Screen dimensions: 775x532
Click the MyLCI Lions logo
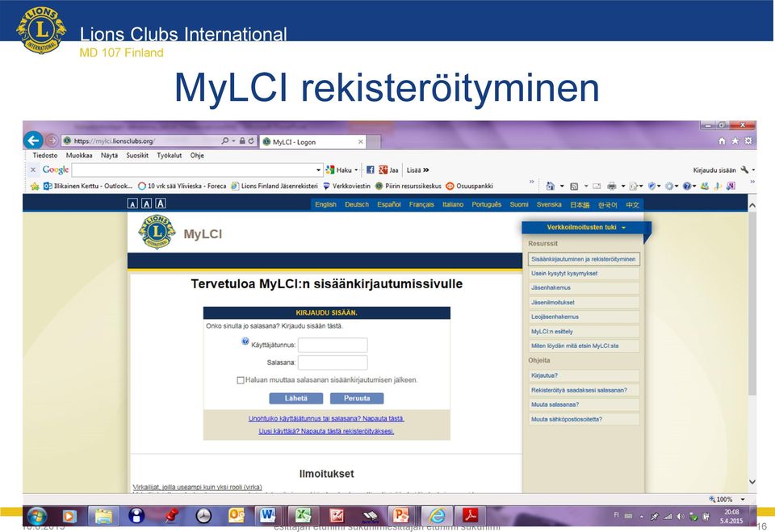pyautogui.click(x=157, y=232)
